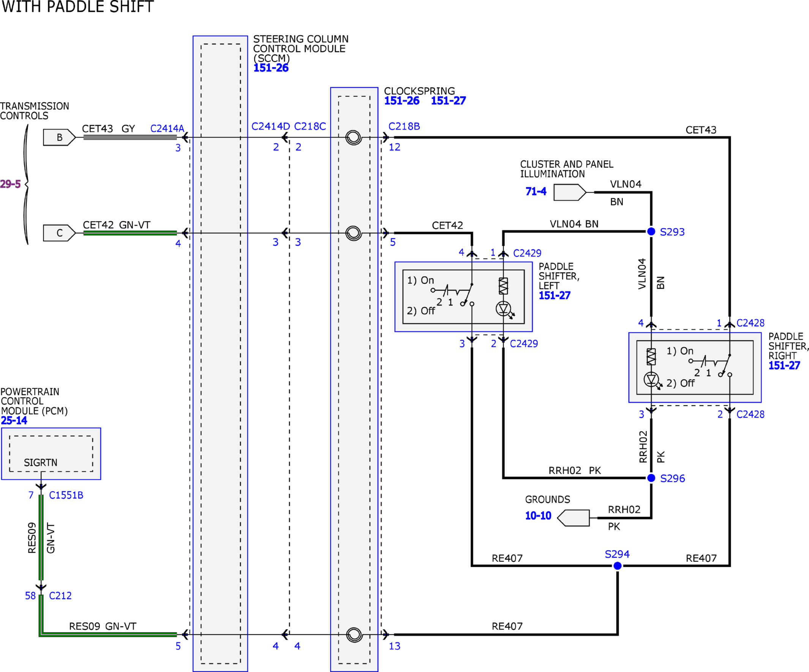Click the resistor symbol in the left paddle shifter
This screenshot has width=809, height=672.
click(x=503, y=286)
